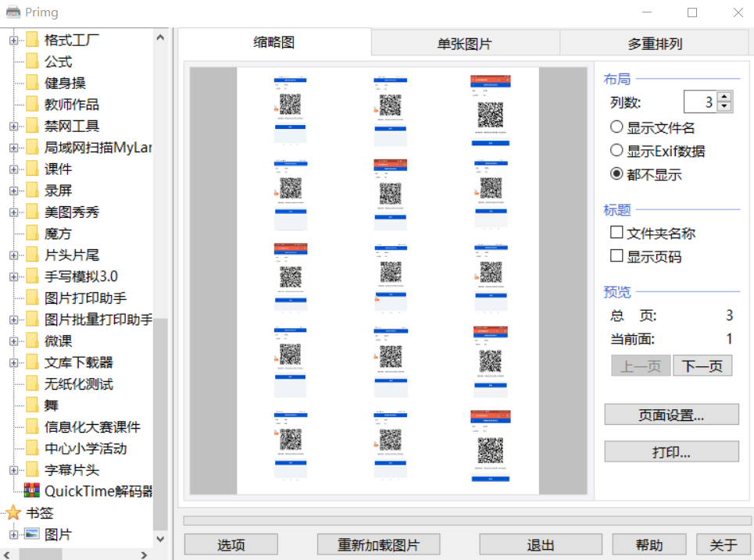Click the 无纸化测试 folder icon

tap(32, 383)
